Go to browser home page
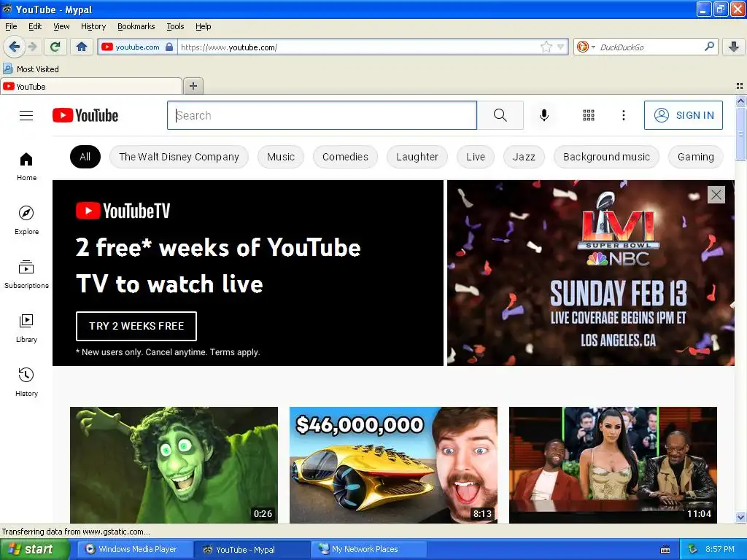This screenshot has width=747, height=560. coord(82,47)
